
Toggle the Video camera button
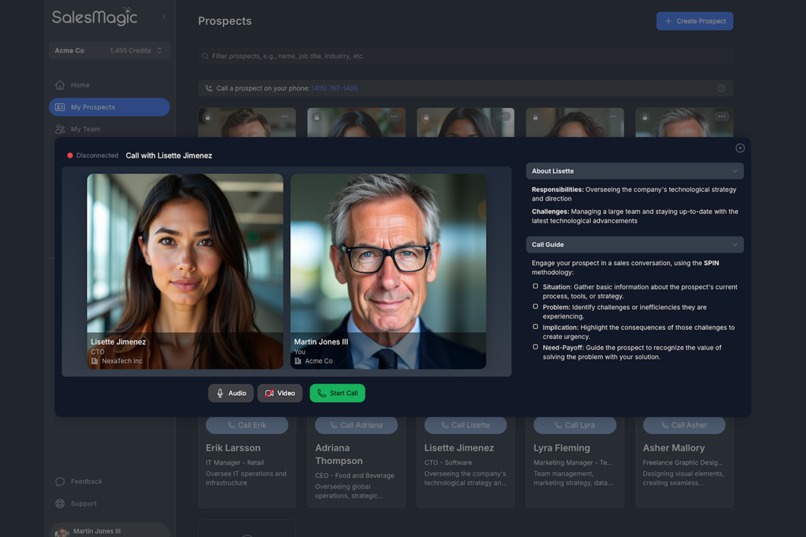click(x=280, y=393)
